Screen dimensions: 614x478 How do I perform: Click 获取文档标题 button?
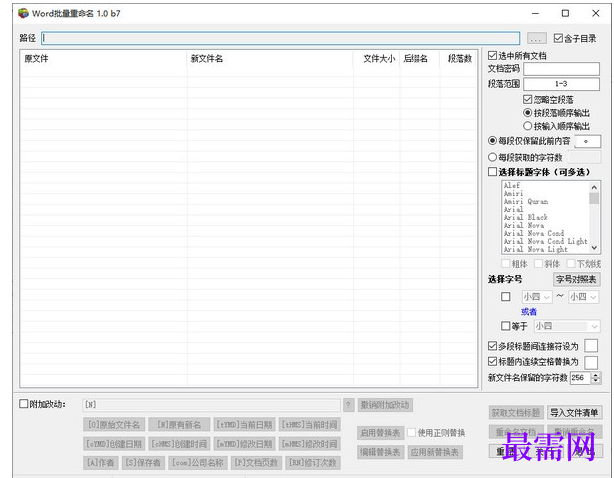[x=516, y=413]
